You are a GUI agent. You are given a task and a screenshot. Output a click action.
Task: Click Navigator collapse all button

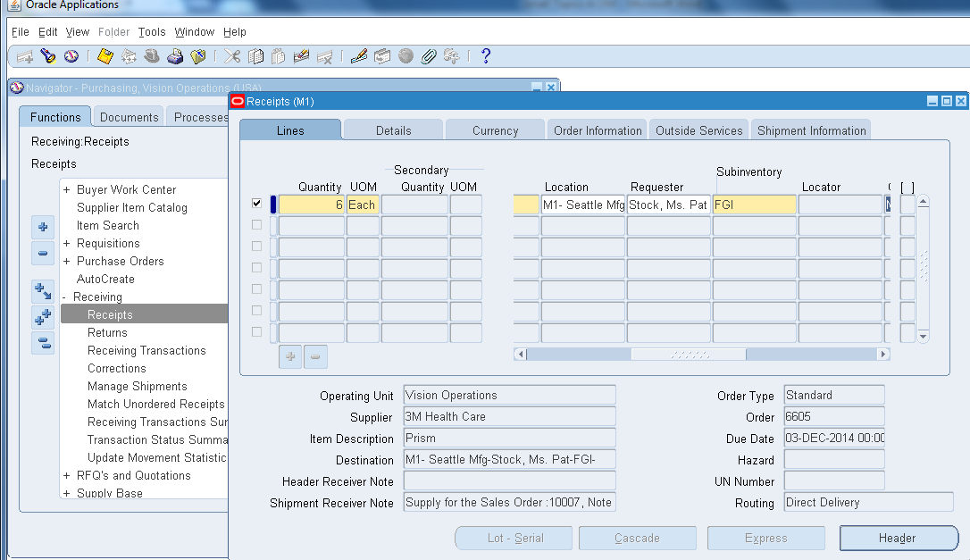[x=43, y=342]
